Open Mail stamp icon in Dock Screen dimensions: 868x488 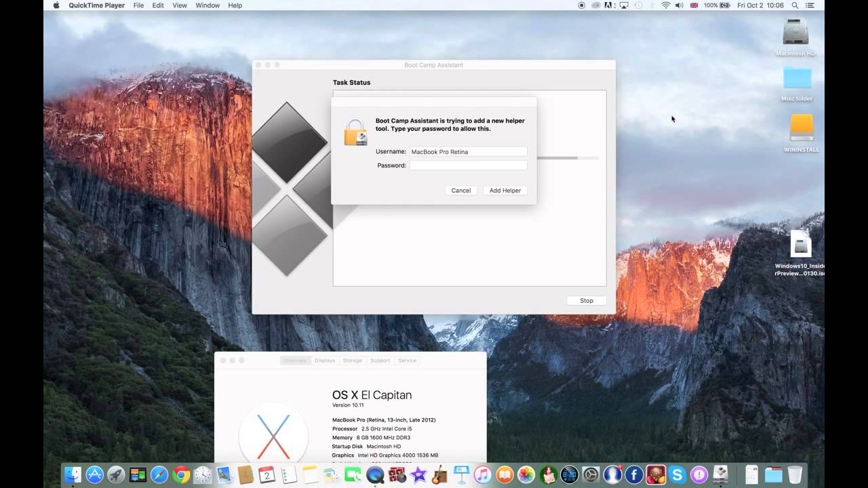point(224,474)
